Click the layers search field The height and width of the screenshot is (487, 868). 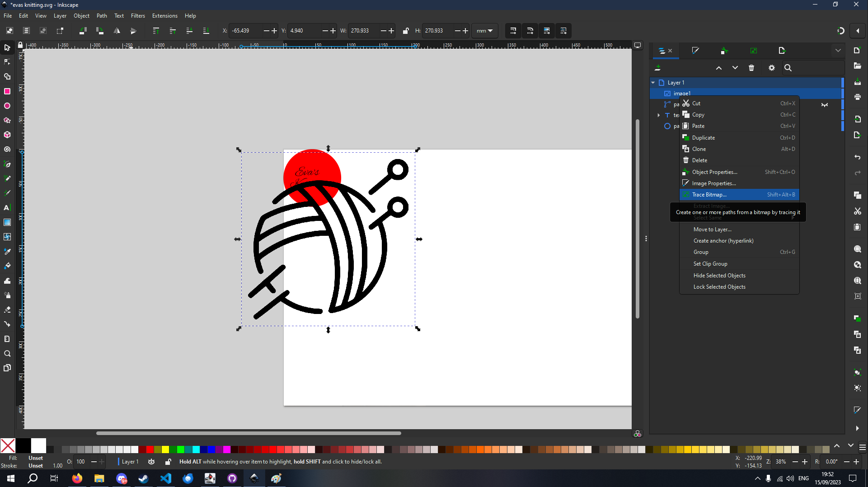point(813,68)
